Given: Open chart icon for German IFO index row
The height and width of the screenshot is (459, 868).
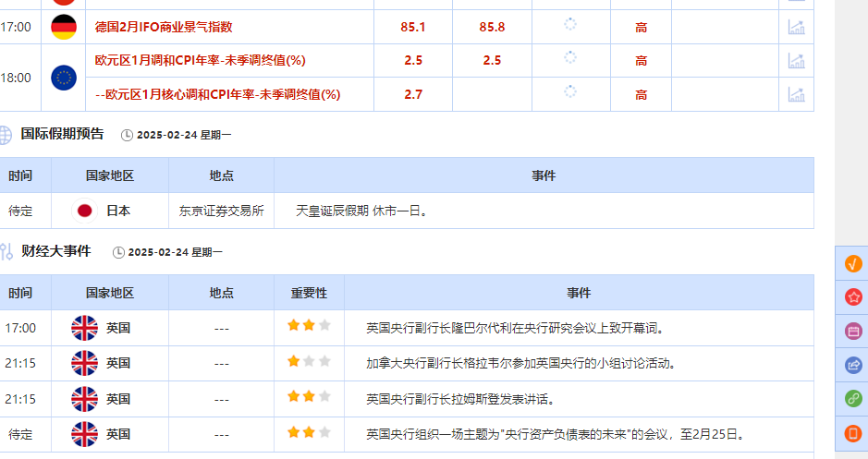Looking at the screenshot, I should click(795, 27).
